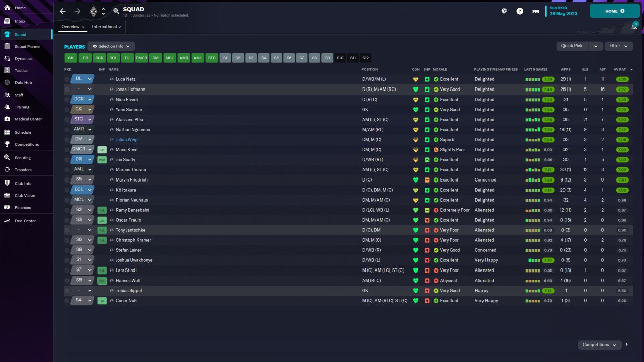This screenshot has height=362, width=644.
Task: Open search with the magnifier icon
Action: pos(116,11)
